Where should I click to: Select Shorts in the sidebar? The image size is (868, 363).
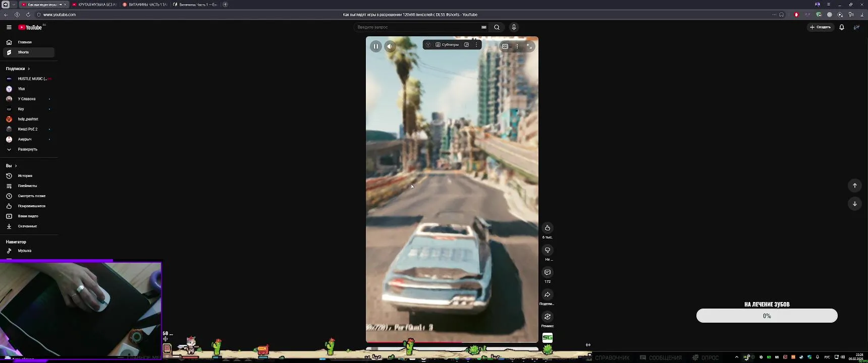click(29, 52)
